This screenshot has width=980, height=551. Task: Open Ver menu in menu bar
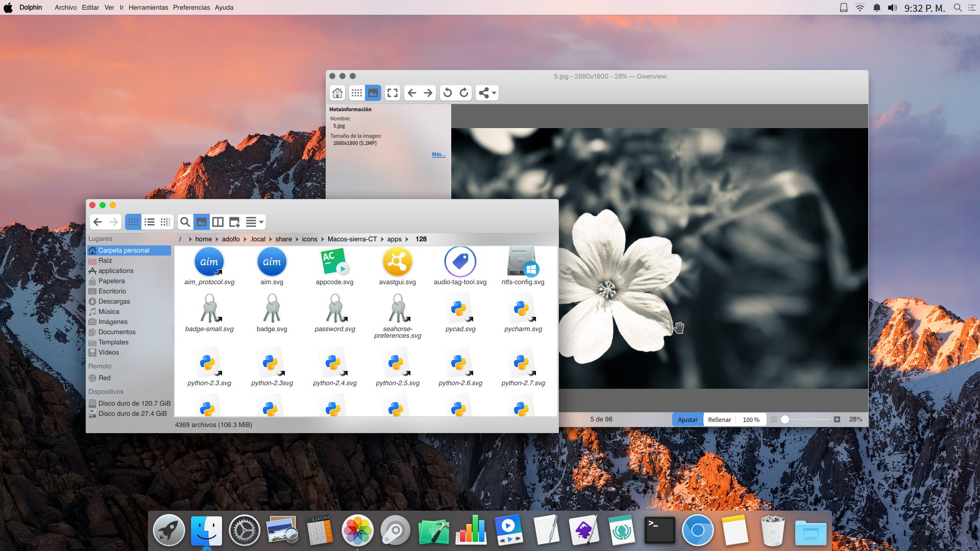coord(109,8)
